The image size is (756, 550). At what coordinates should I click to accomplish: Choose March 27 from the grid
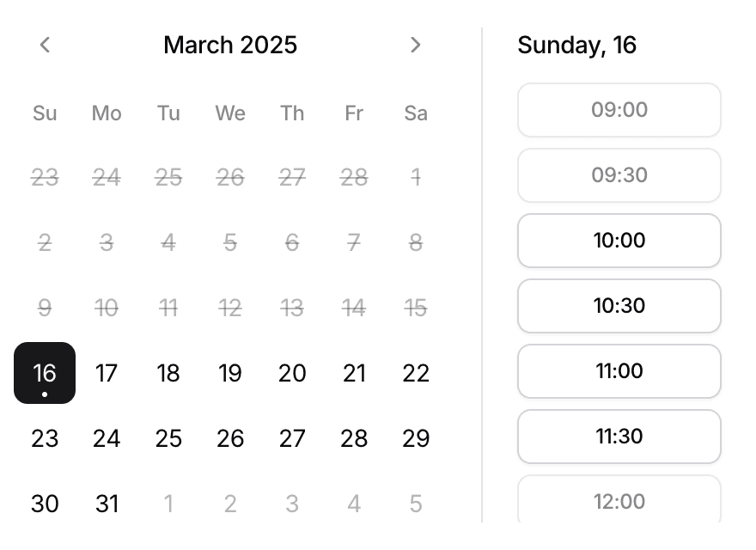click(x=292, y=438)
